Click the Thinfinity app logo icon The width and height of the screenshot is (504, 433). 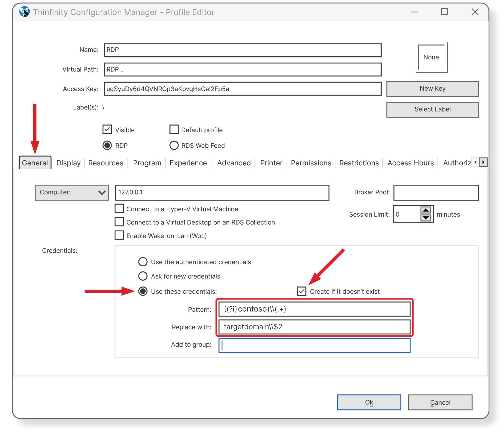25,12
